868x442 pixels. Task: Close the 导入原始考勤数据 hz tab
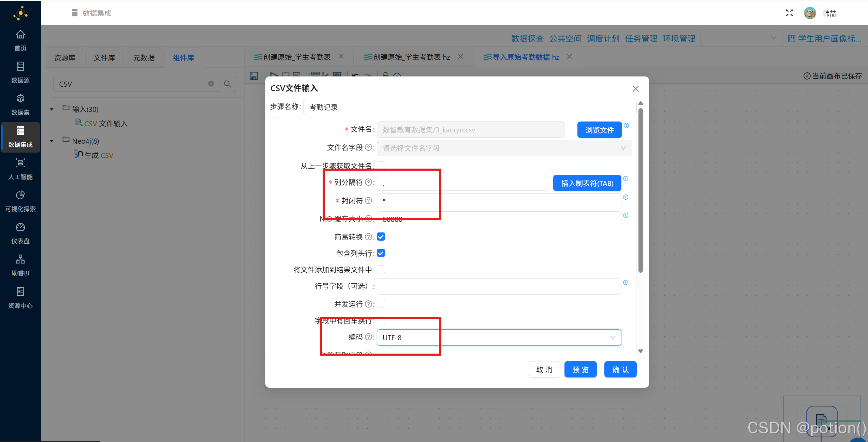(570, 56)
